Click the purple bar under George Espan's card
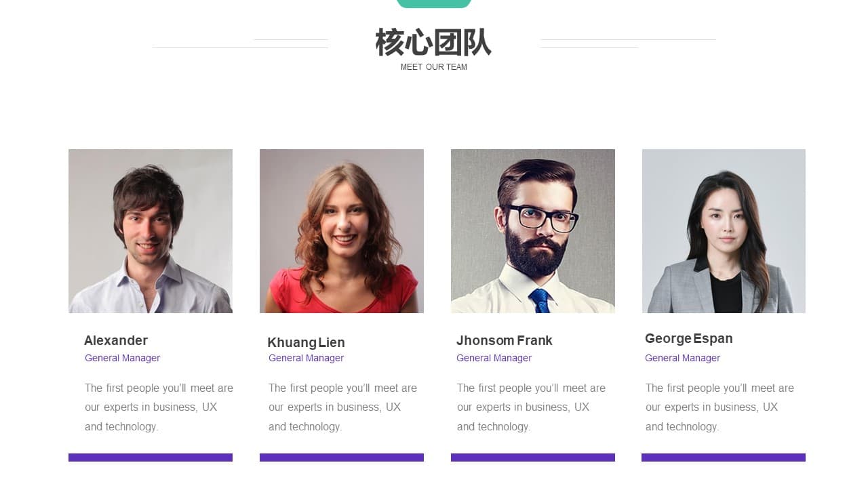The width and height of the screenshot is (868, 488). (724, 457)
